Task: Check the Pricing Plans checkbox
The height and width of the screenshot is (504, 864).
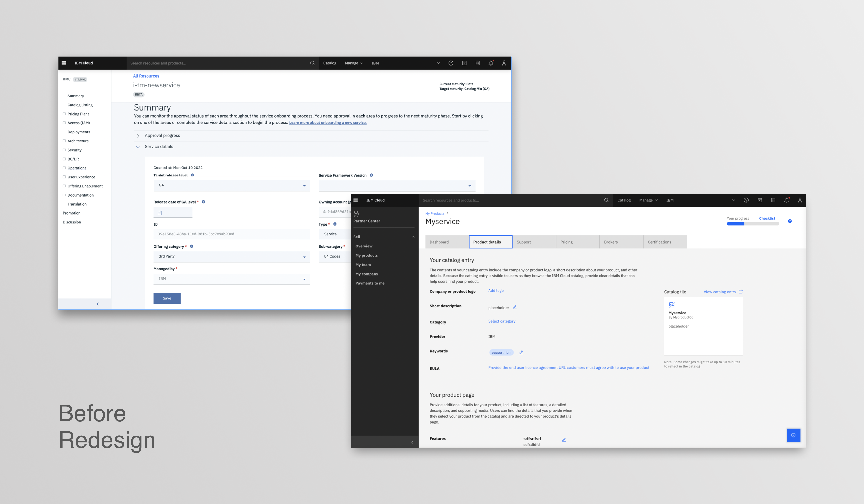Action: [x=64, y=114]
